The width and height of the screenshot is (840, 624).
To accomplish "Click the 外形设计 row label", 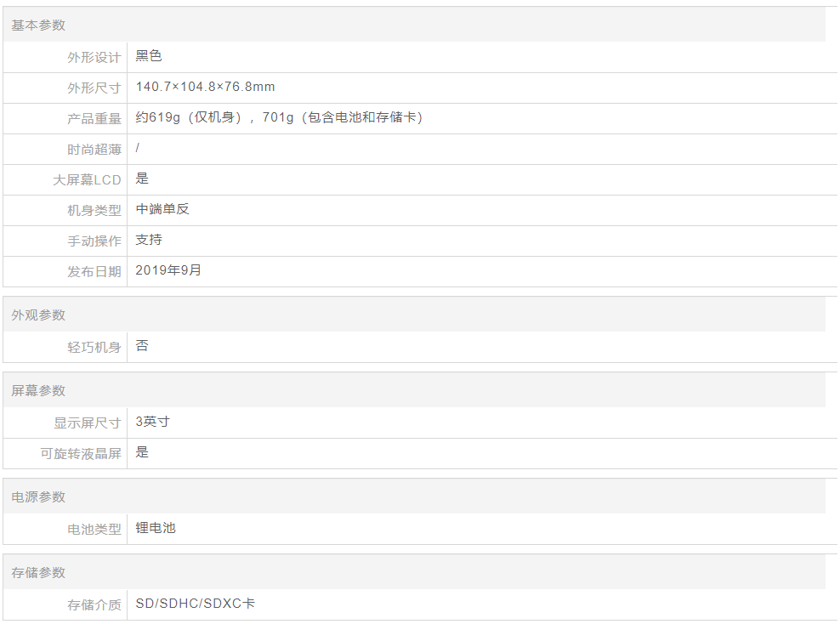I will pos(94,58).
